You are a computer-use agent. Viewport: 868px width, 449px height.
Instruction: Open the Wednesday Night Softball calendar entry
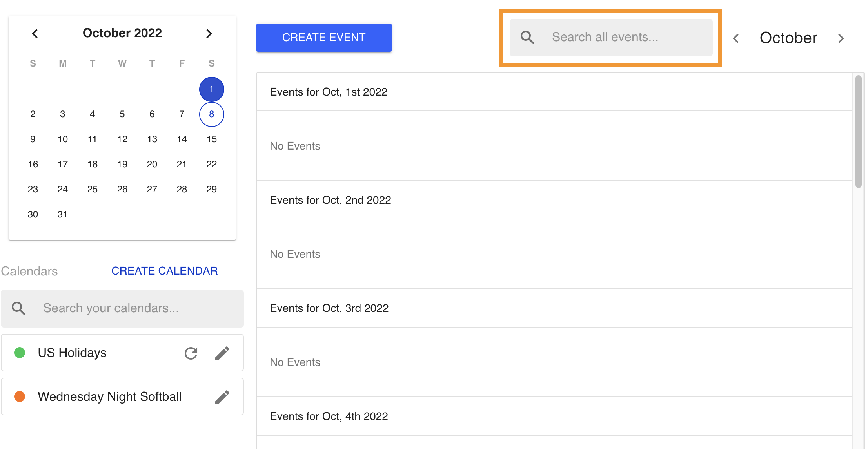pyautogui.click(x=122, y=396)
